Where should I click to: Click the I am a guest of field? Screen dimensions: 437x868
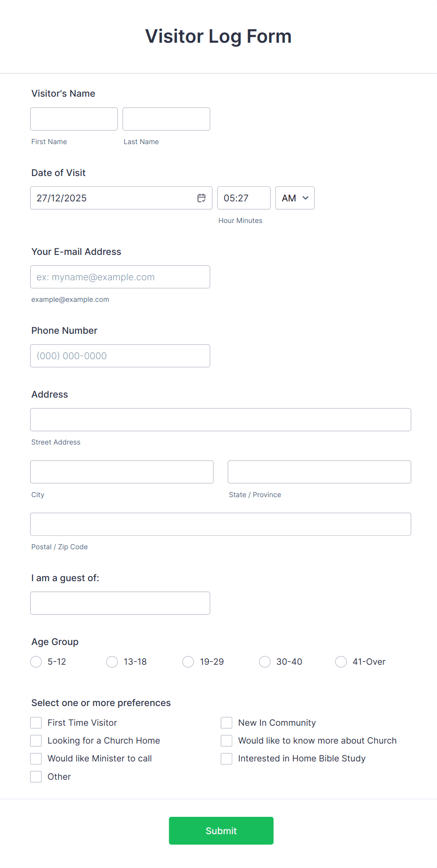(x=120, y=603)
